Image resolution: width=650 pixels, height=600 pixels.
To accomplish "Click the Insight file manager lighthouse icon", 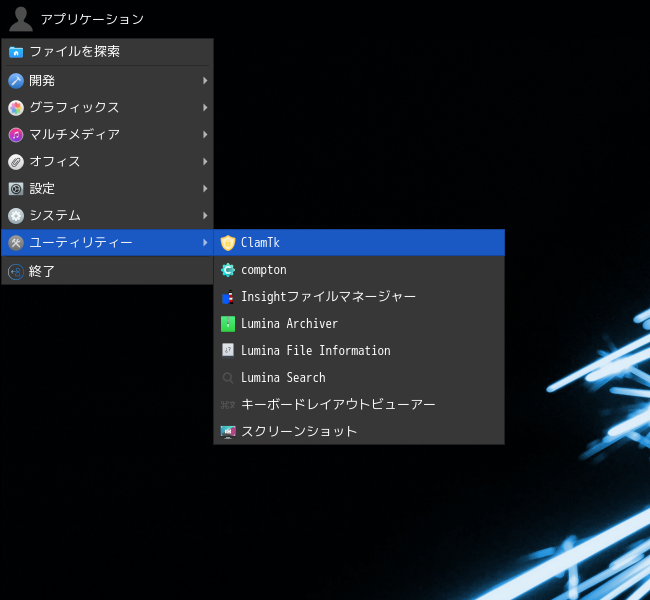I will 228,297.
